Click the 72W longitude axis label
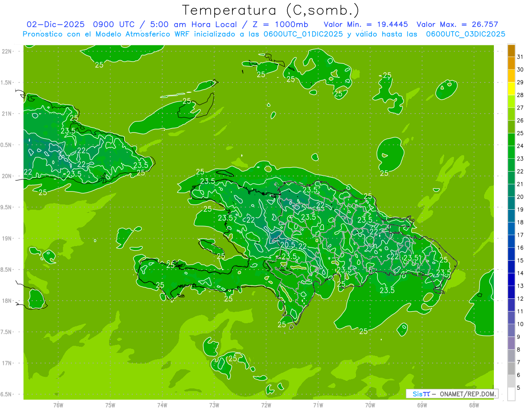 266,405
